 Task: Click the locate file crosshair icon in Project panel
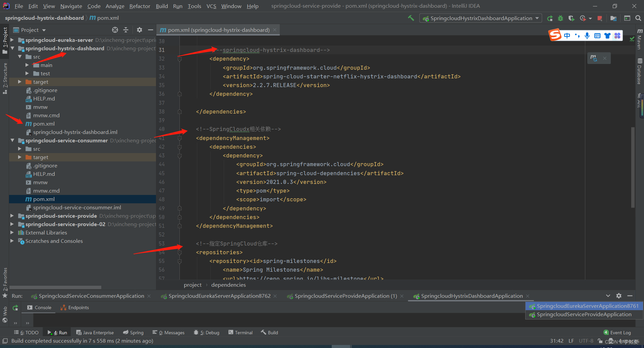coord(115,30)
